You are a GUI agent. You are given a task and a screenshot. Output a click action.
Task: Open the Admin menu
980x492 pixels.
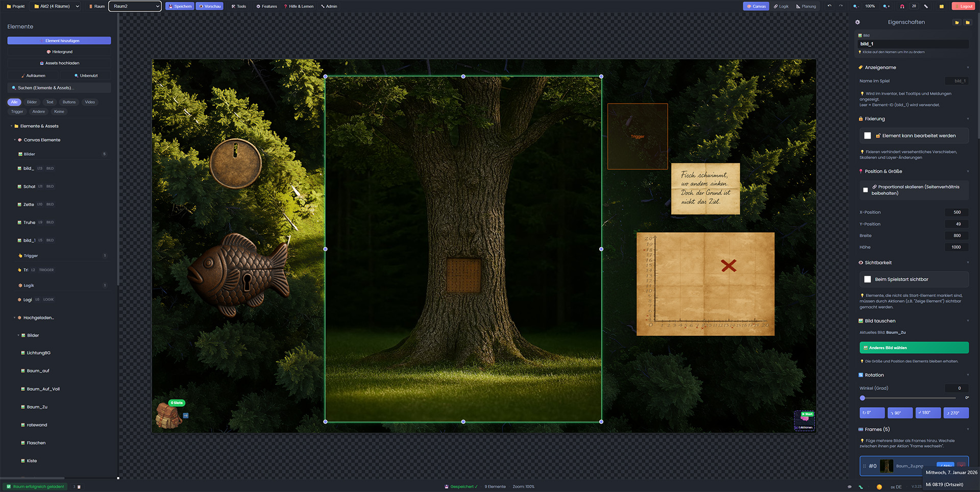pos(329,6)
